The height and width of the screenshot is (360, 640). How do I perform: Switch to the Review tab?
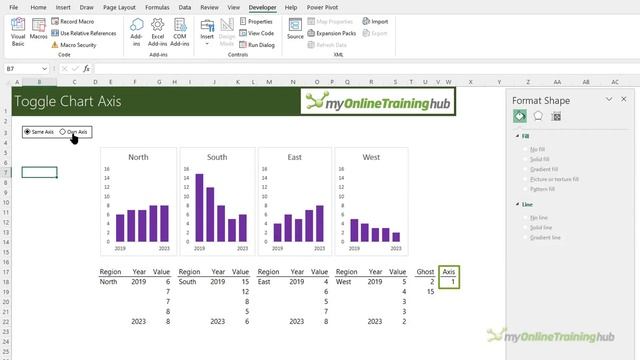pyautogui.click(x=209, y=7)
